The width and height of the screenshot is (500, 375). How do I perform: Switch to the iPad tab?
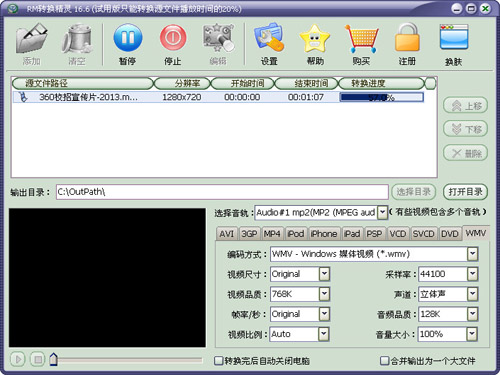[352, 234]
